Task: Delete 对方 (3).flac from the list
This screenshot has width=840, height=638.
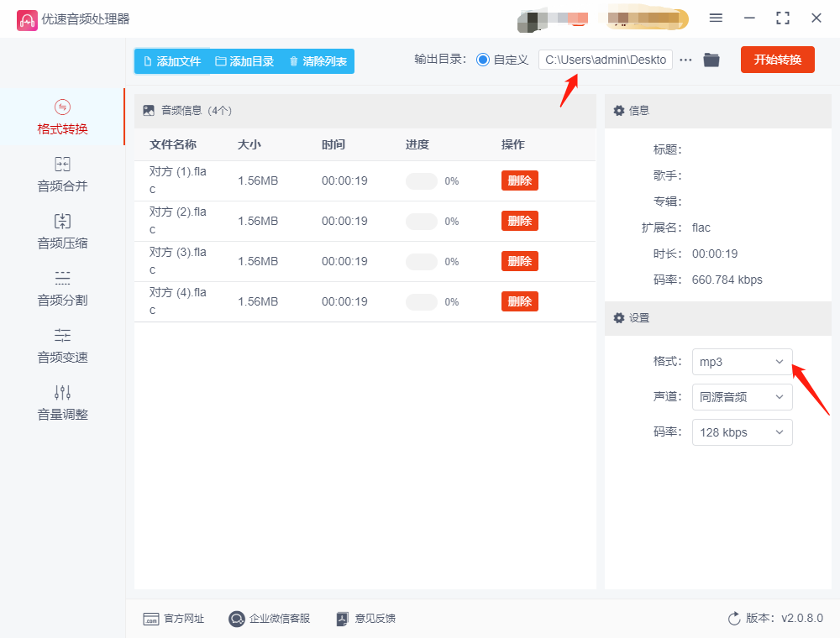Action: (519, 261)
